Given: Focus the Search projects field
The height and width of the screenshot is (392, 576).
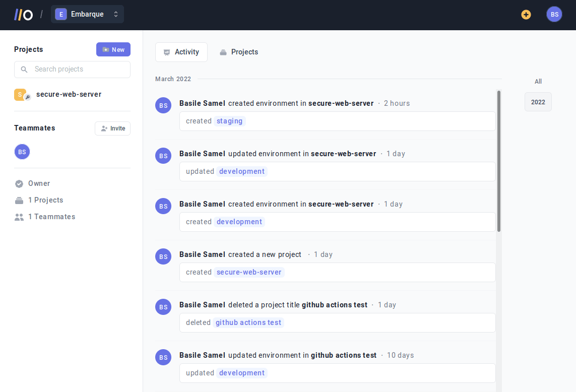Looking at the screenshot, I should 73,70.
